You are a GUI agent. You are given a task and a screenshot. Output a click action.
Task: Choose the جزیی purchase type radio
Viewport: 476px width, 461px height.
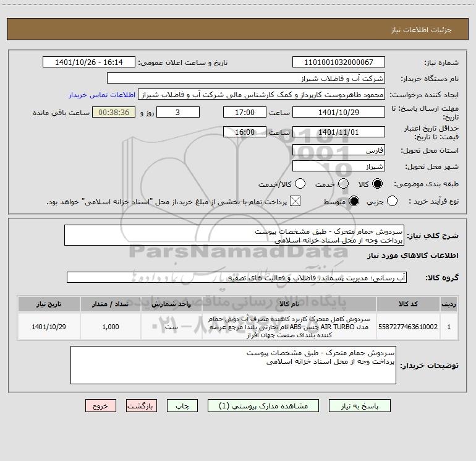(x=392, y=201)
